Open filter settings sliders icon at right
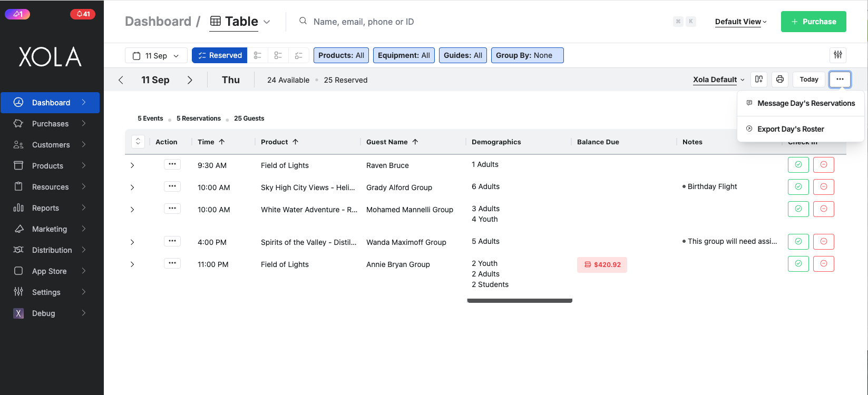This screenshot has height=395, width=868. 838,55
